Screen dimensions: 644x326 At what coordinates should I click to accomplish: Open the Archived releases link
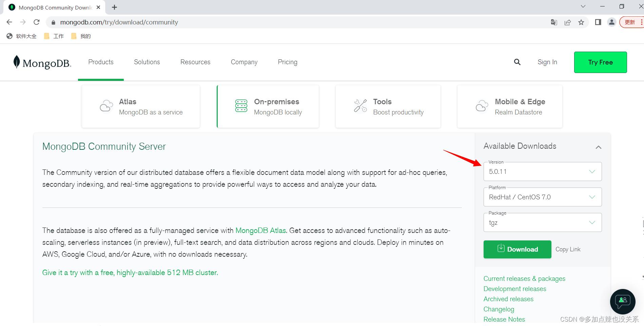coord(508,299)
